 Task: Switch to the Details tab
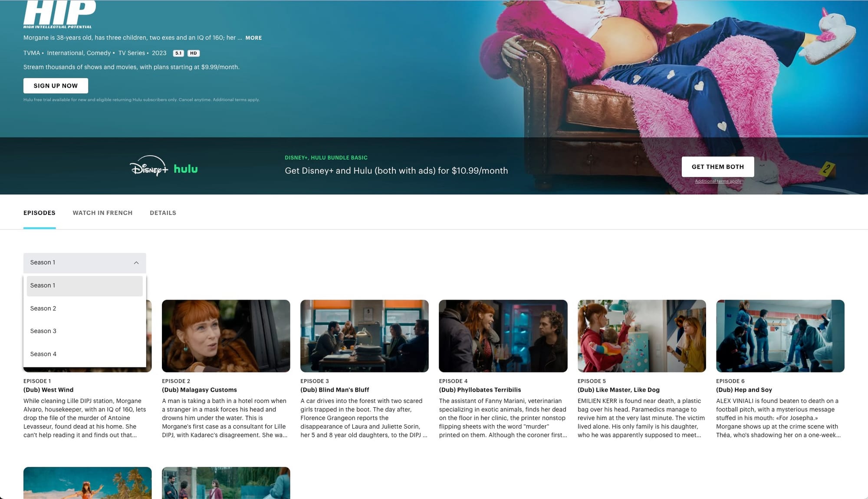163,213
